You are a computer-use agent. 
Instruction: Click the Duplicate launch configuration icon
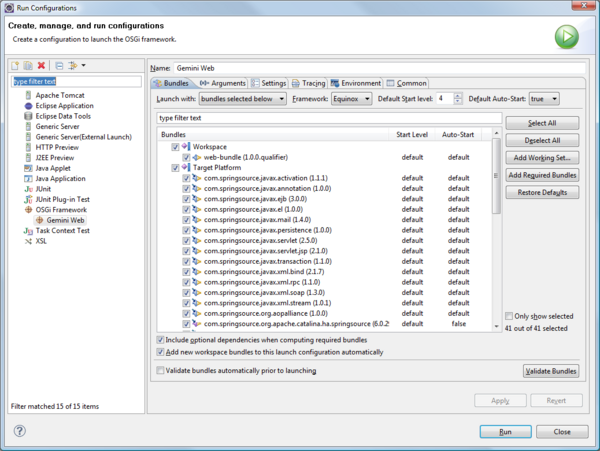pos(28,66)
